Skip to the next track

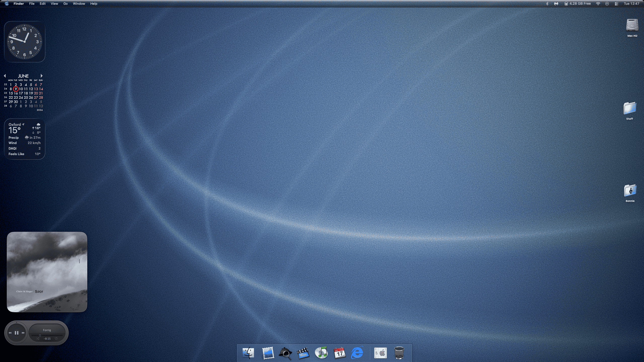[23, 333]
